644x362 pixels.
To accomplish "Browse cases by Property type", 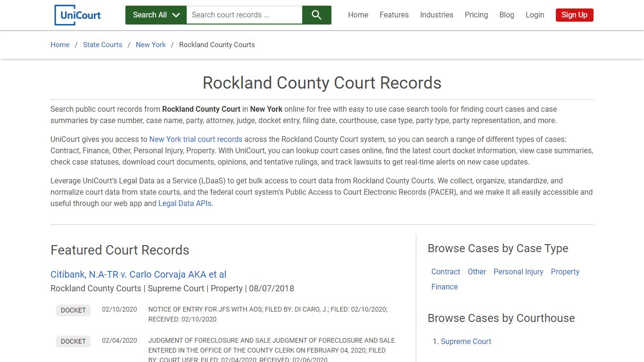I will click(x=565, y=272).
